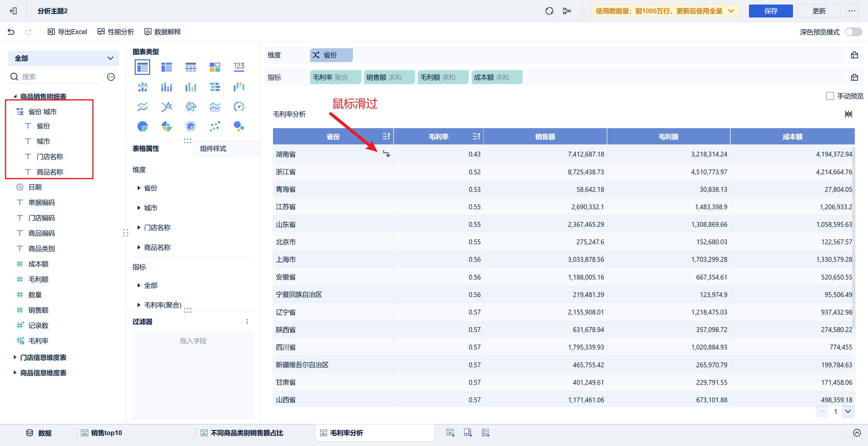Click the drill-down arrow beside 湖南省

[x=386, y=154]
